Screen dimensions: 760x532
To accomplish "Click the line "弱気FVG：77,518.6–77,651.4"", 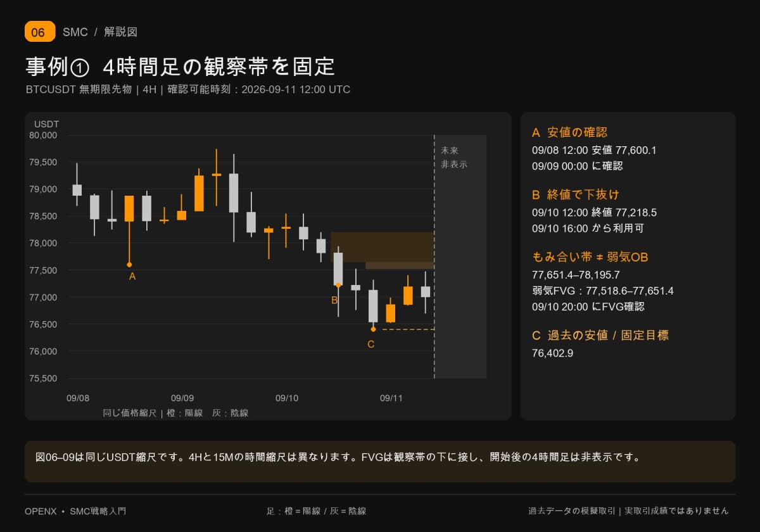I will coord(603,291).
